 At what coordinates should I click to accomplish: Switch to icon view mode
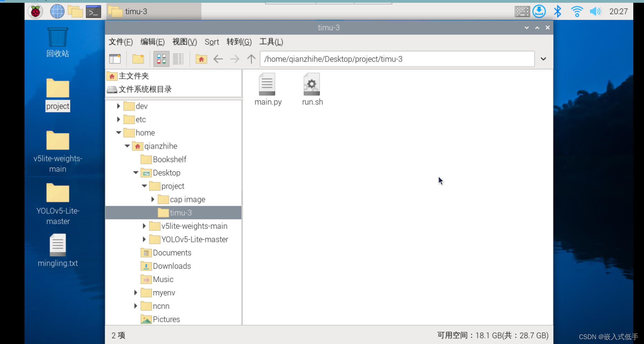pyautogui.click(x=161, y=59)
